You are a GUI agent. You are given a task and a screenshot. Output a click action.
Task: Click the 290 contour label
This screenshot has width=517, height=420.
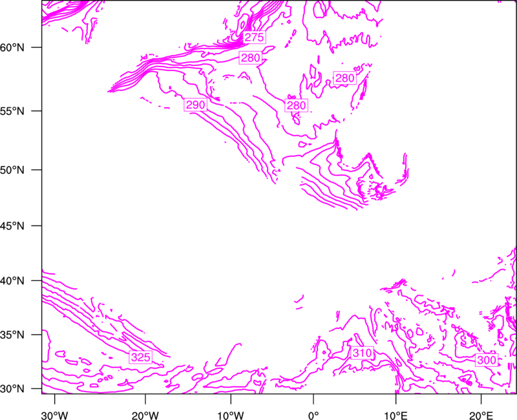click(196, 105)
